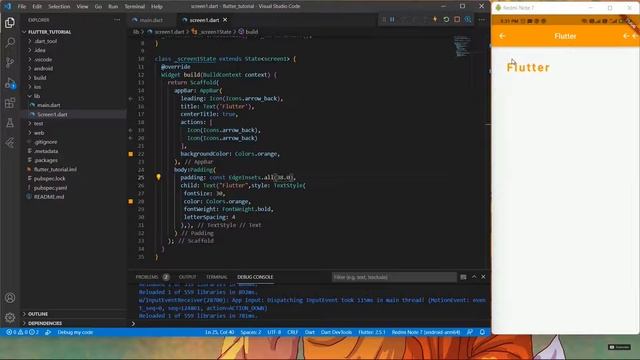Screen dimensions: 640x360
Task: Close the bottom panel
Action: point(483,277)
